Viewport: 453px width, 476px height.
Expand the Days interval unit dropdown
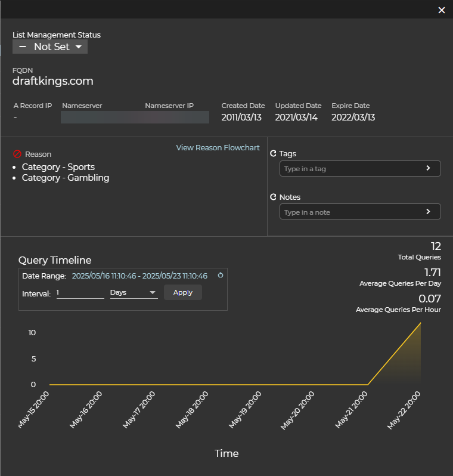134,293
